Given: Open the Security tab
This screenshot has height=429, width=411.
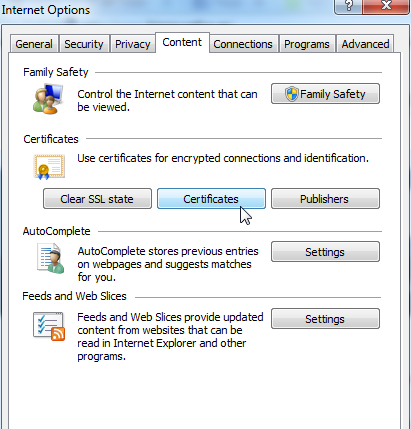Looking at the screenshot, I should coord(84,44).
